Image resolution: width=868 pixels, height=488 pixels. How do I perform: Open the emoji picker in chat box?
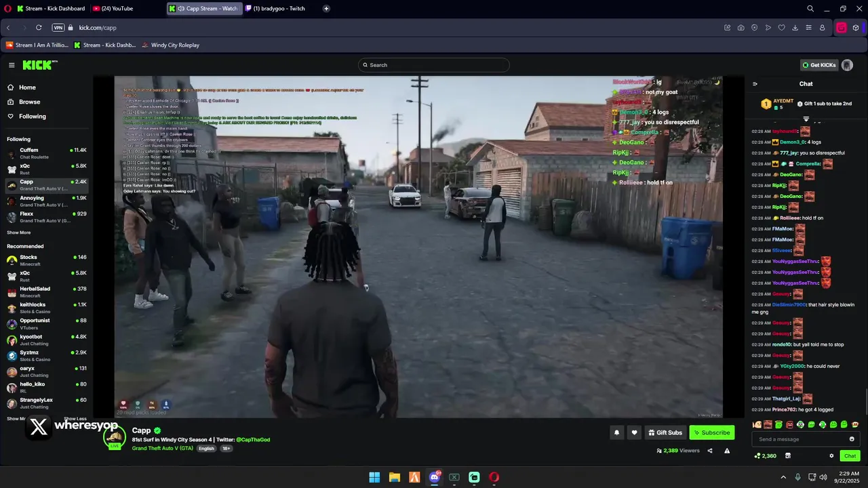pyautogui.click(x=852, y=439)
